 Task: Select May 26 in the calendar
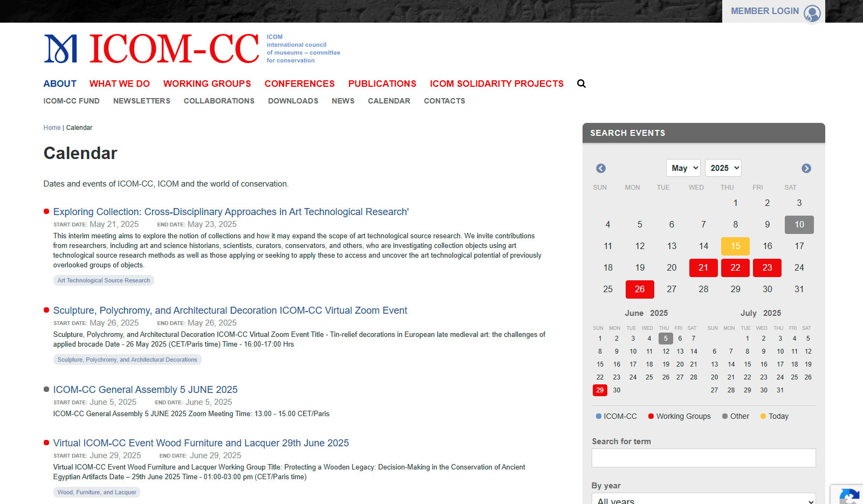tap(639, 289)
